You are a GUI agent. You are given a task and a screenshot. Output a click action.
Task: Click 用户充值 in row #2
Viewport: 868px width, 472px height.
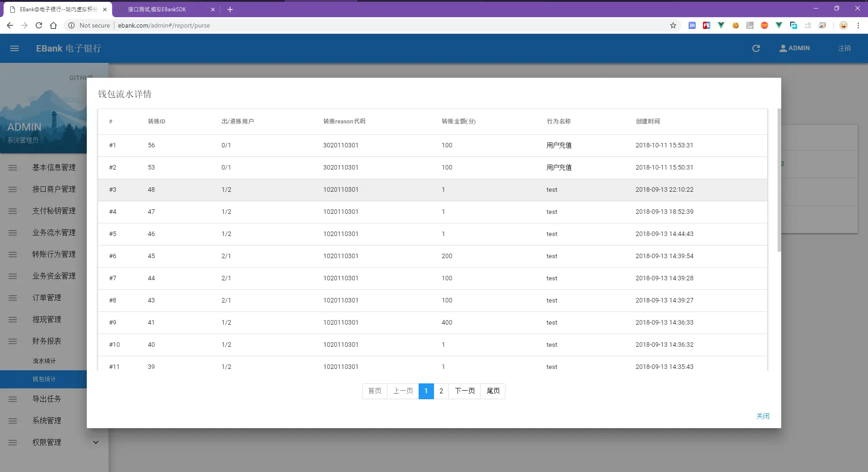pos(559,168)
